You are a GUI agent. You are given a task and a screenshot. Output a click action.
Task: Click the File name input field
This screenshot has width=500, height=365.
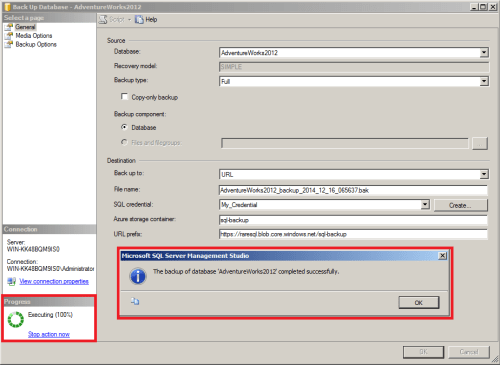(x=353, y=190)
